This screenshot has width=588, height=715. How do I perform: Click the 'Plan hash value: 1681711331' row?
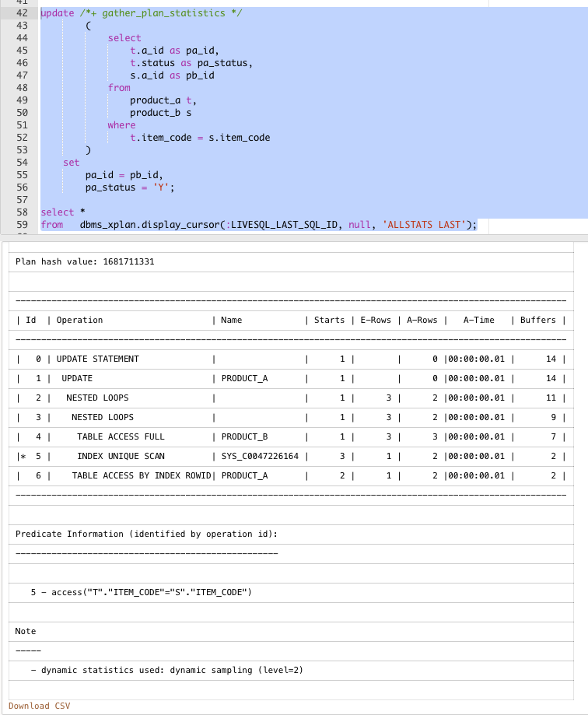click(291, 261)
